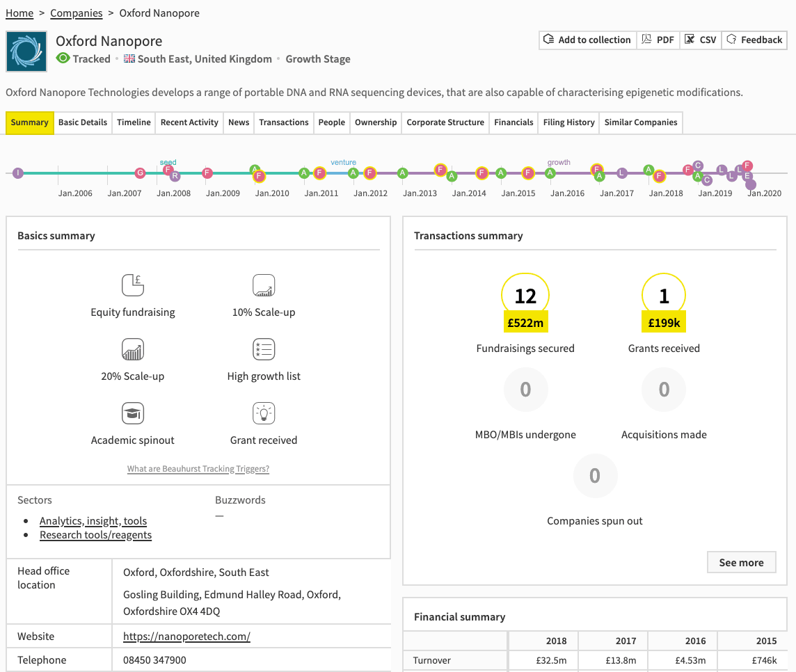The height and width of the screenshot is (672, 796).
Task: Switch to the People tab
Action: [x=331, y=122]
